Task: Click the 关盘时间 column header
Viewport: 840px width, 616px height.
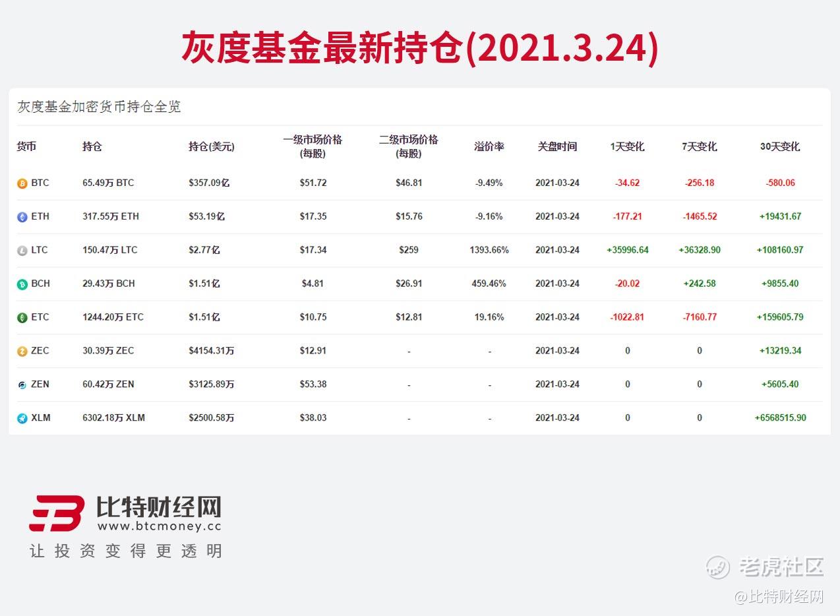Action: coord(557,146)
